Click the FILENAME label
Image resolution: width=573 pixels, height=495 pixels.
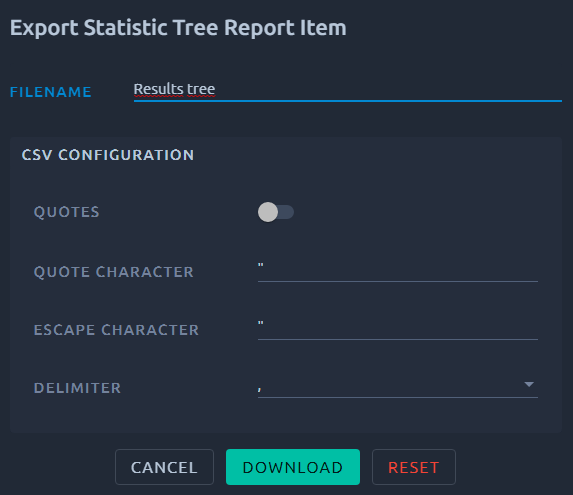51,92
